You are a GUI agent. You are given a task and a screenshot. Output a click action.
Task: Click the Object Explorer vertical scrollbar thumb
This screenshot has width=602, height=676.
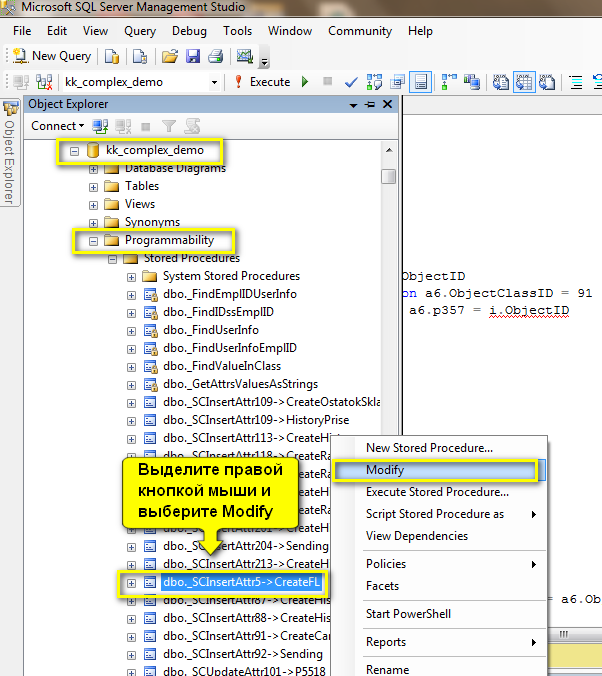click(389, 176)
